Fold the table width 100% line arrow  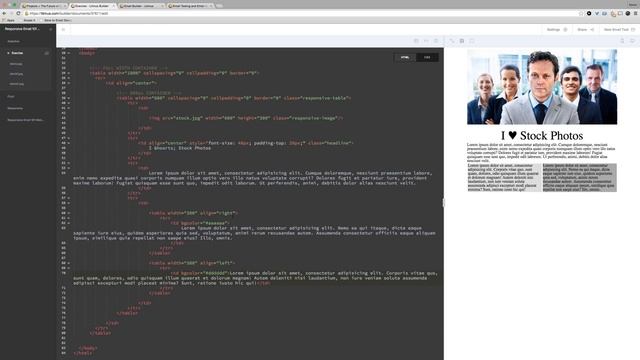click(x=69, y=73)
